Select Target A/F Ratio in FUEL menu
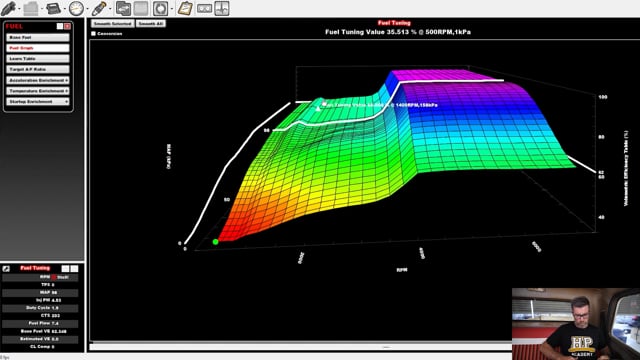Image resolution: width=640 pixels, height=360 pixels. point(38,69)
